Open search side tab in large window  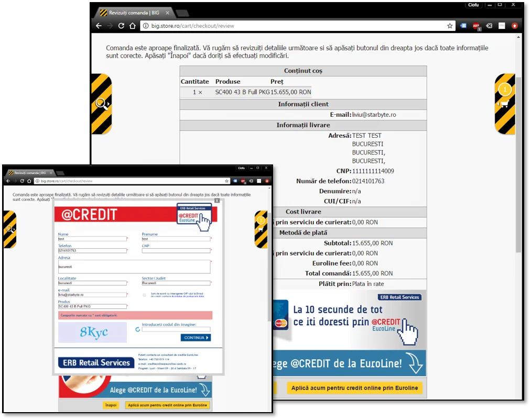[101, 104]
